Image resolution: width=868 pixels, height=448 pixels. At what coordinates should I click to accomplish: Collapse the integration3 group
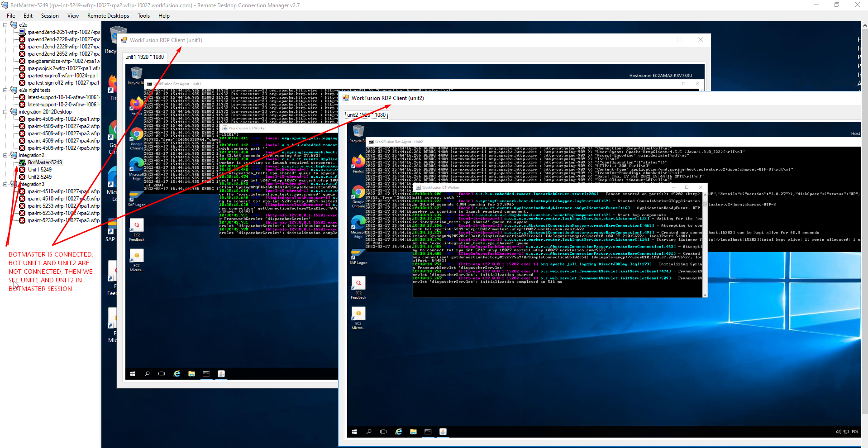5,184
